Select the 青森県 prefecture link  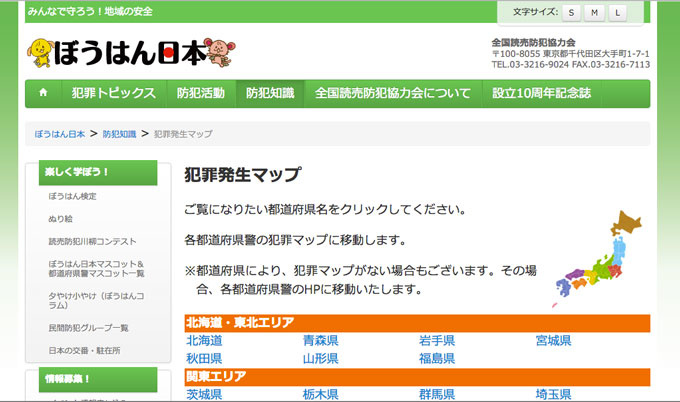[x=320, y=340]
